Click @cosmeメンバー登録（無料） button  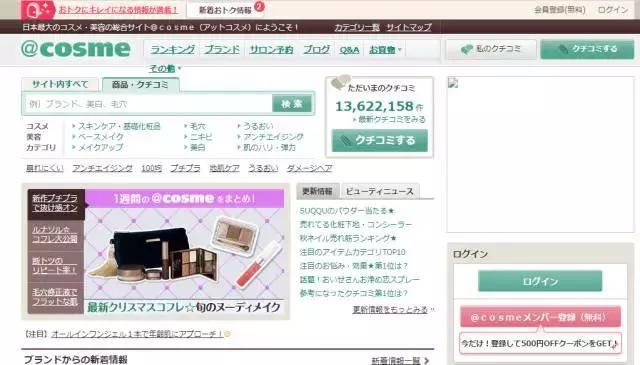click(540, 317)
